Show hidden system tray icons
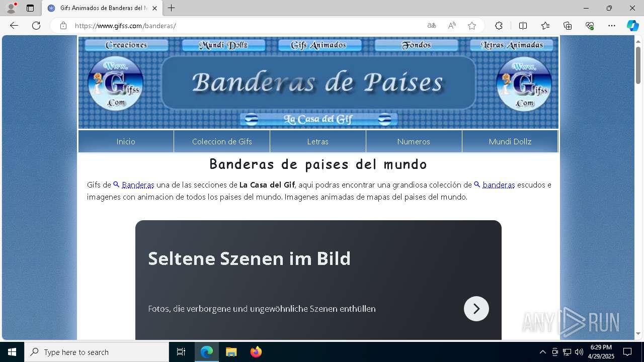Image resolution: width=644 pixels, height=362 pixels. 542,352
